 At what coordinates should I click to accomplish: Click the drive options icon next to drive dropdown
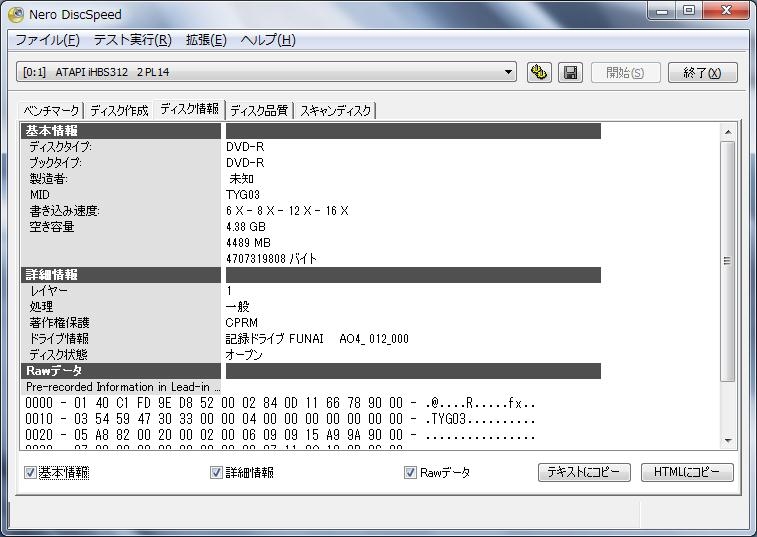pyautogui.click(x=540, y=73)
